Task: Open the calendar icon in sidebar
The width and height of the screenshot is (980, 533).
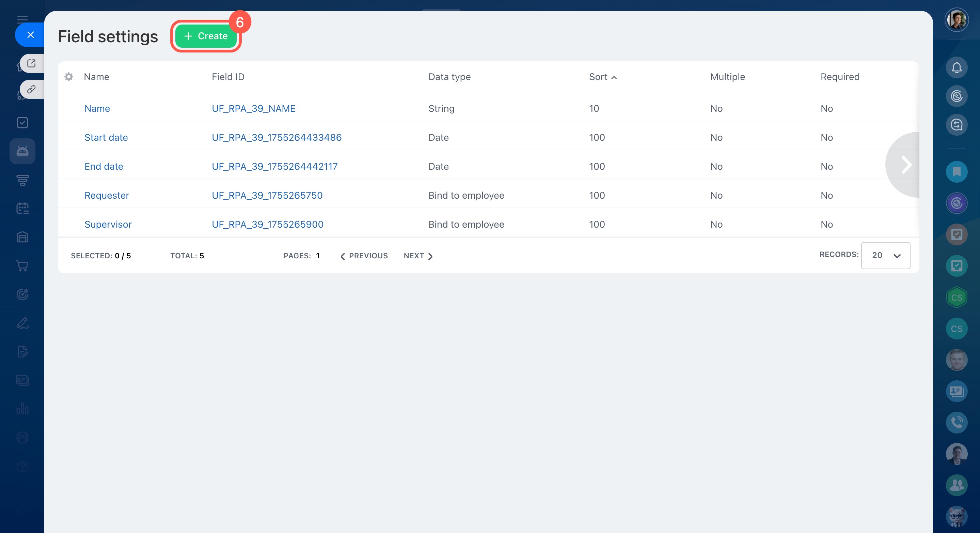Action: [22, 208]
